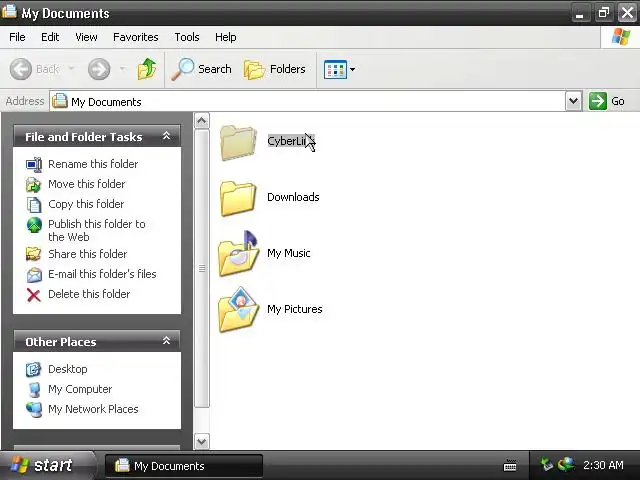This screenshot has width=640, height=480.
Task: Click the address field showing My Documents
Action: click(x=308, y=101)
